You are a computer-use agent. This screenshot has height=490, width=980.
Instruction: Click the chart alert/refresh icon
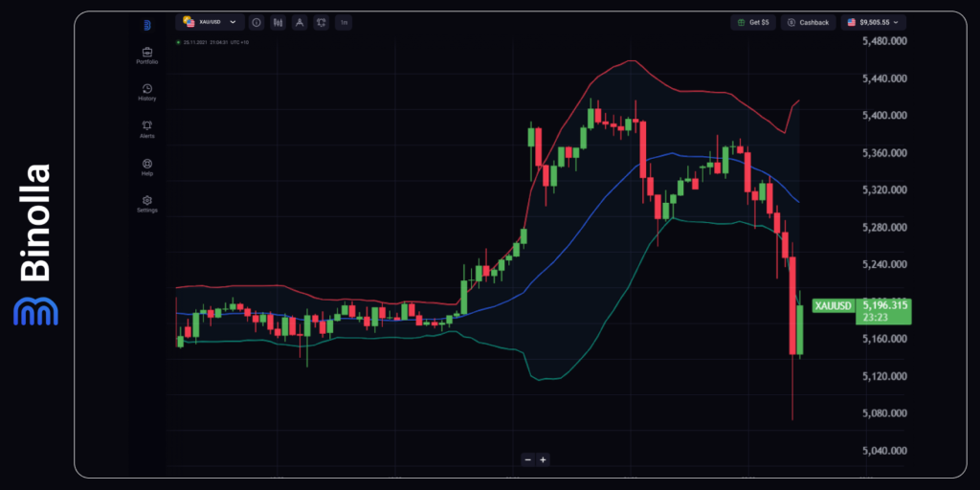321,22
